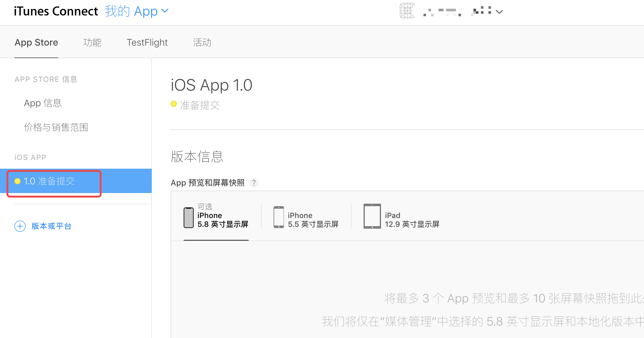
Task: Switch to the 功能 tab
Action: click(92, 42)
